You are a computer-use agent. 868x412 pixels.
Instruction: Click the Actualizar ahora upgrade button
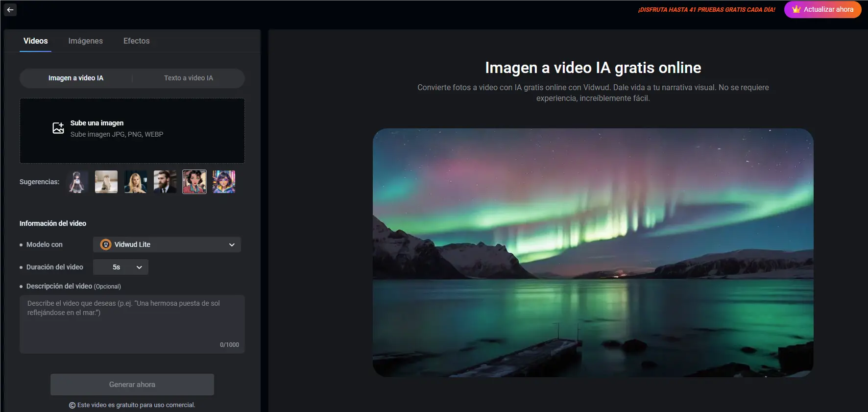coord(823,9)
